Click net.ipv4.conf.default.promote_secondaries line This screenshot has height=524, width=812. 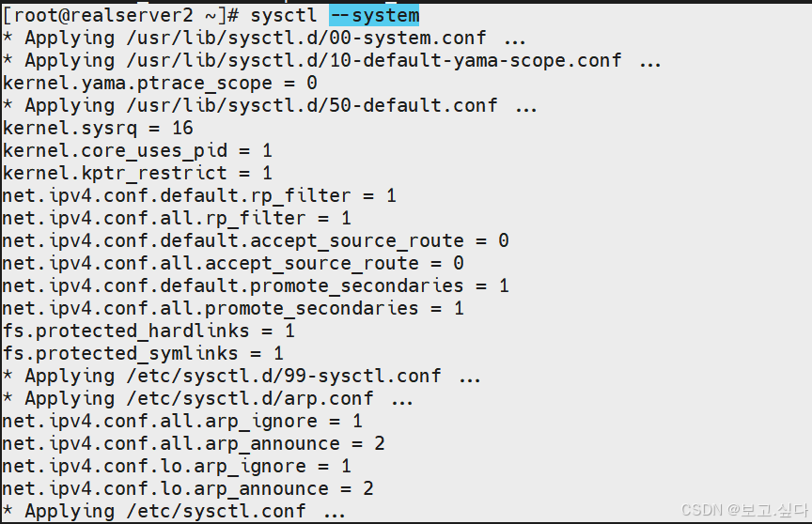(256, 285)
